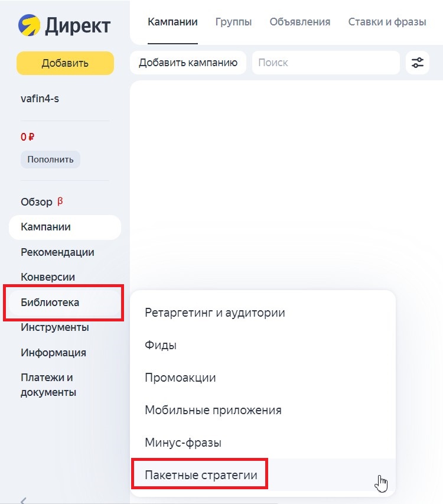Select Рекомендации in the sidebar
The image size is (443, 504).
click(x=57, y=252)
